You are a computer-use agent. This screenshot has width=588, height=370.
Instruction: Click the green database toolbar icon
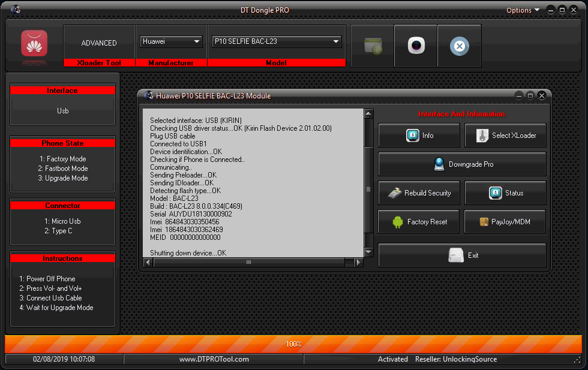[x=373, y=46]
